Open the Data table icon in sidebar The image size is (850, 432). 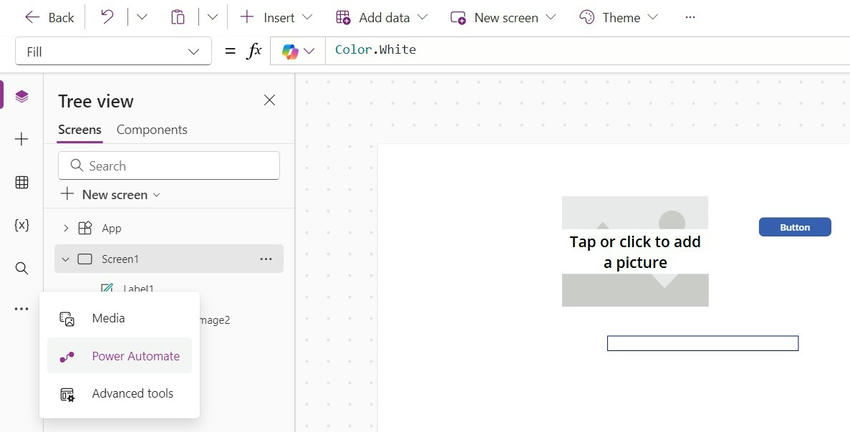(22, 182)
